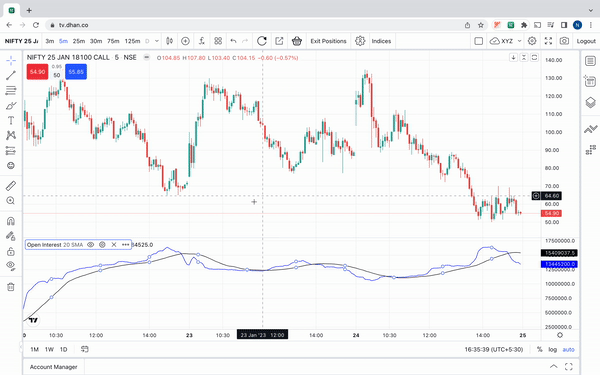Open the emoji icons tool
Screen dimensions: 600x375
[11, 165]
